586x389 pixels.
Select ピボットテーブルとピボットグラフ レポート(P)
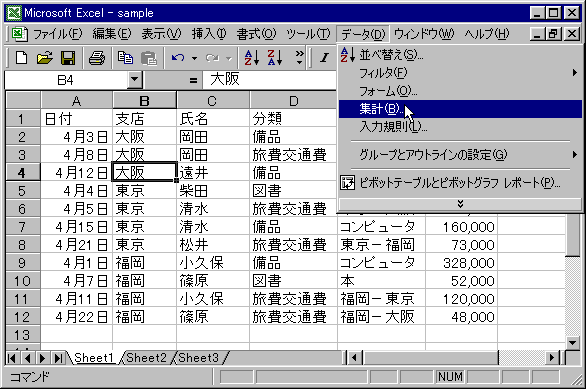(x=460, y=183)
